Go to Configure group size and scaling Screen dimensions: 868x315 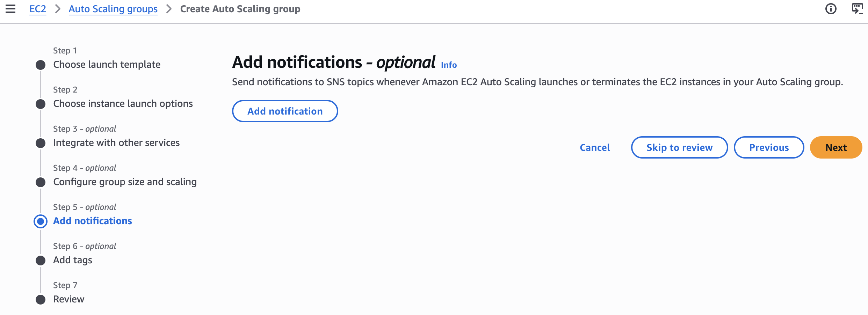tap(125, 182)
